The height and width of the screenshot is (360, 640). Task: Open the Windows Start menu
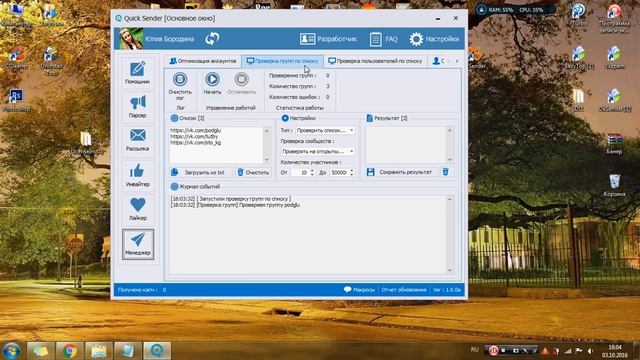coord(11,351)
